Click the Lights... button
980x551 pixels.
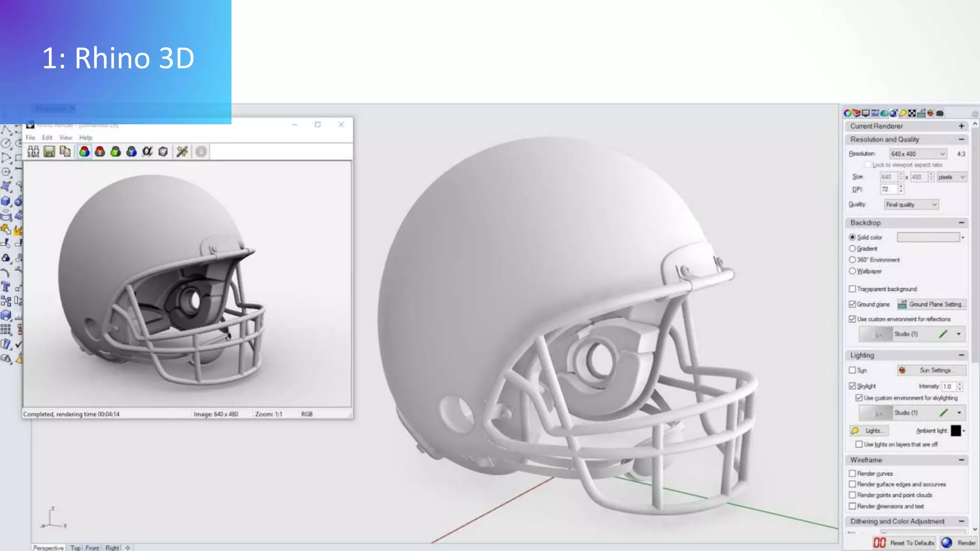(x=869, y=430)
